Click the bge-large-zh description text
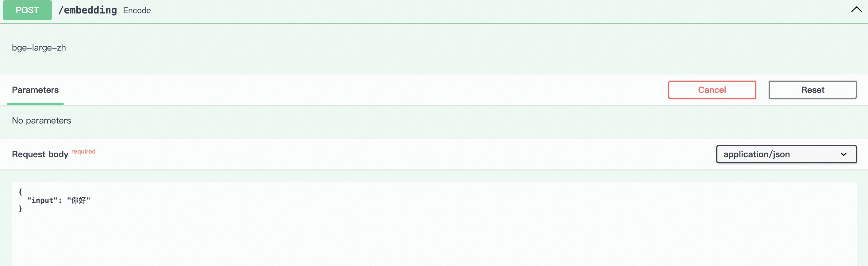This screenshot has height=266, width=868. [x=39, y=47]
